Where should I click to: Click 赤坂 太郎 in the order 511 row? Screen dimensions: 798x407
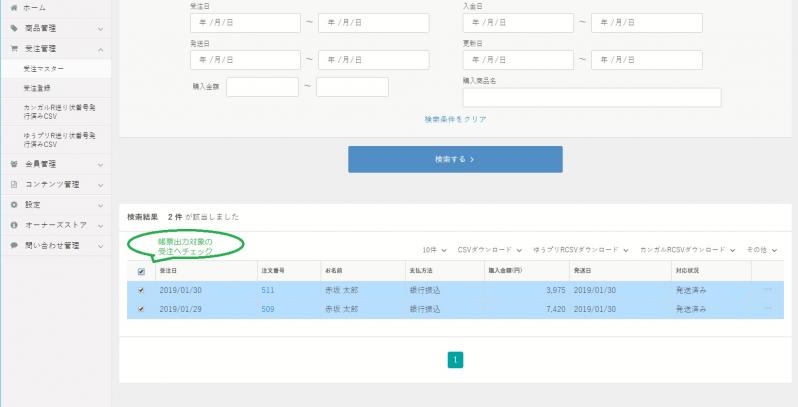(341, 290)
